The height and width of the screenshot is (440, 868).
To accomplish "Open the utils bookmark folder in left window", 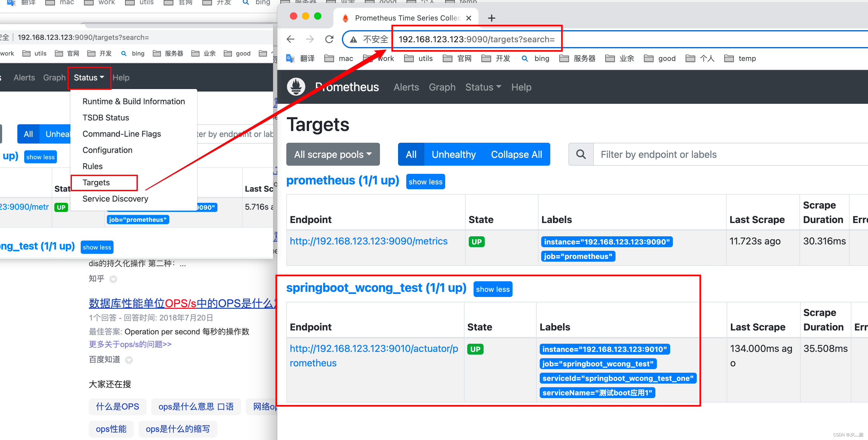I will tap(34, 53).
